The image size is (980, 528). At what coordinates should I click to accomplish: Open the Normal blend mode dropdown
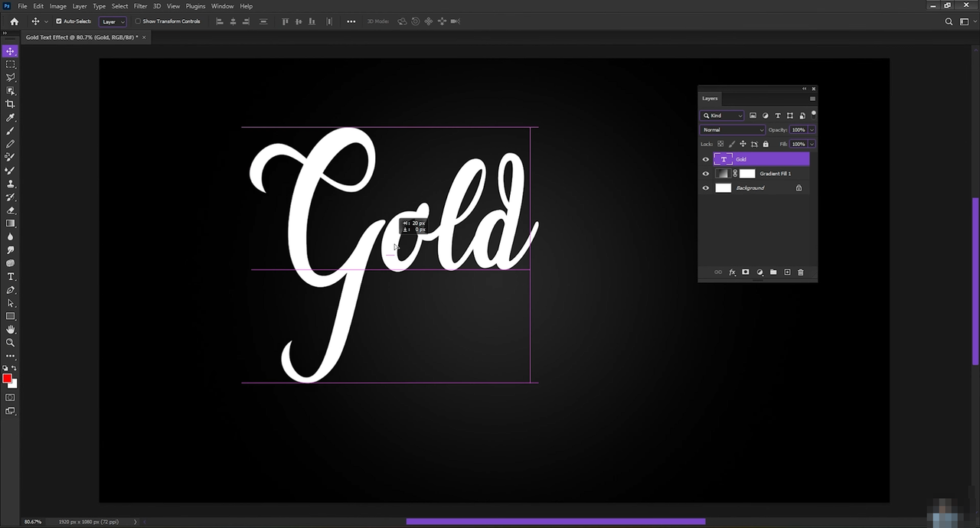733,130
